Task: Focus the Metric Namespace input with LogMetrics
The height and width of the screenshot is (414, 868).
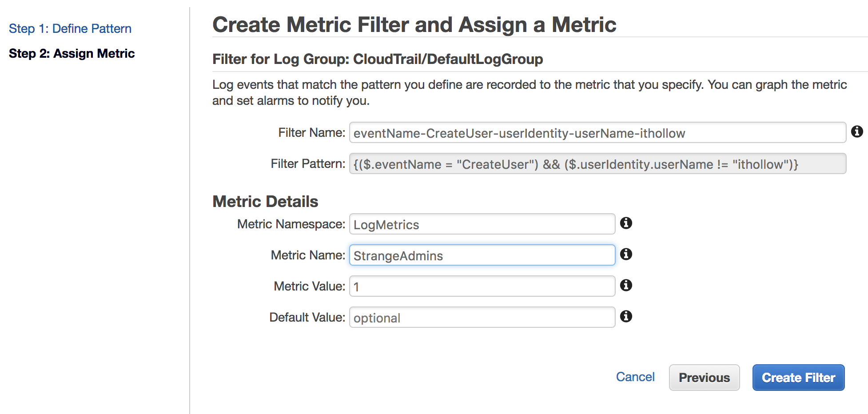Action: tap(482, 224)
